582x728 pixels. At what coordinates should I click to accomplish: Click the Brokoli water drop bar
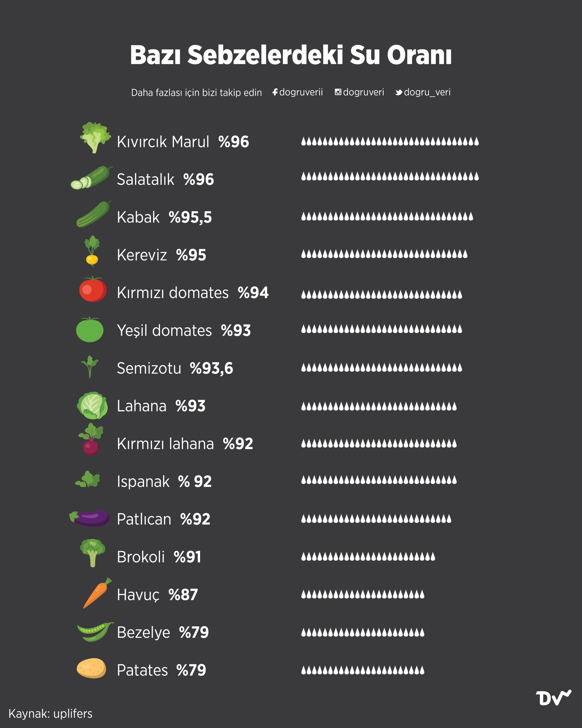click(x=368, y=557)
